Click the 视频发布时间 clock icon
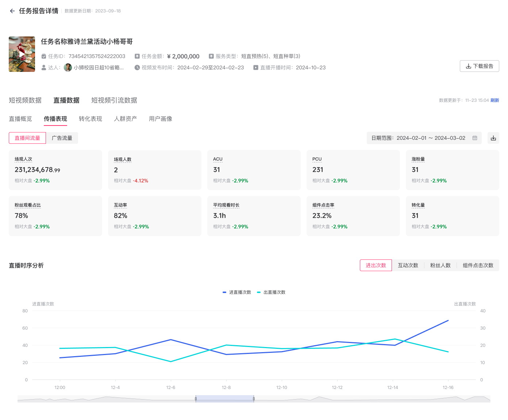The height and width of the screenshot is (420, 508). point(137,68)
